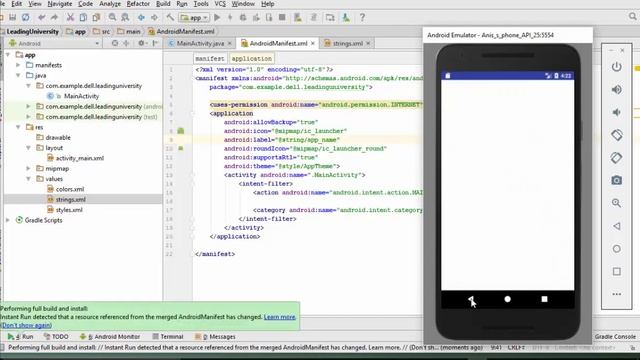Take emulator screenshot with camera icon
The height and width of the screenshot is (360, 640).
(x=616, y=180)
